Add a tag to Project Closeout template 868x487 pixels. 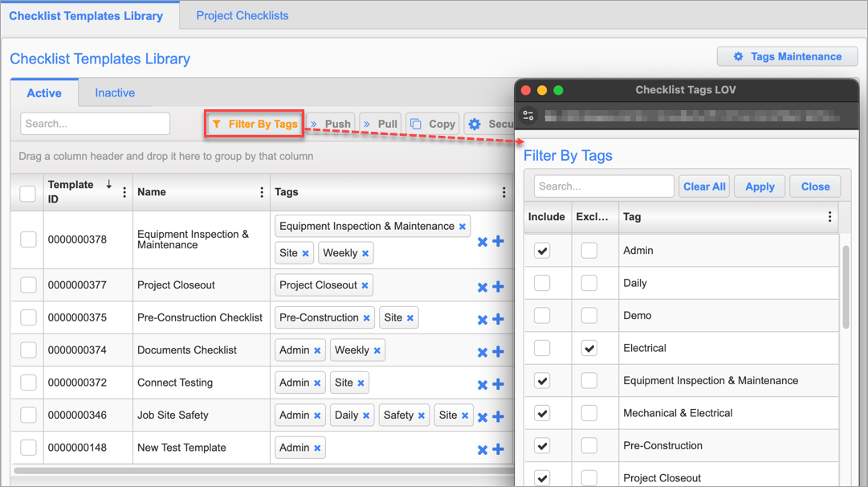click(498, 286)
